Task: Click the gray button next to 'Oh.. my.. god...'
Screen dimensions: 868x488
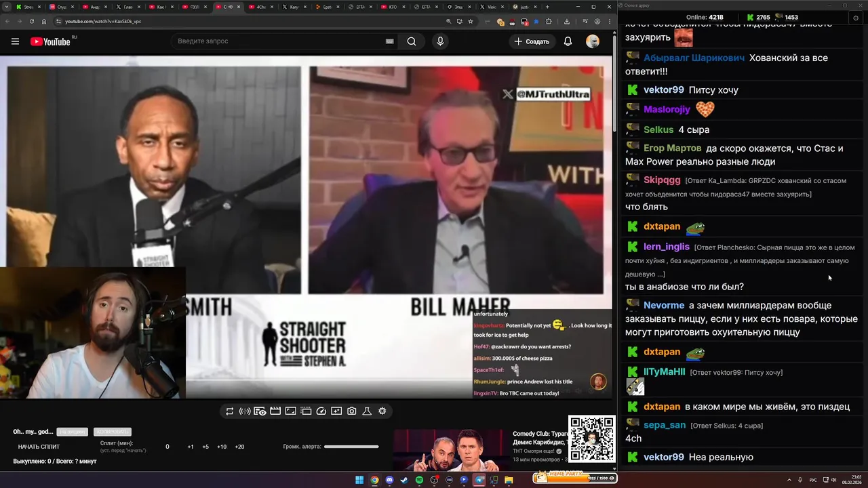Action: (72, 432)
